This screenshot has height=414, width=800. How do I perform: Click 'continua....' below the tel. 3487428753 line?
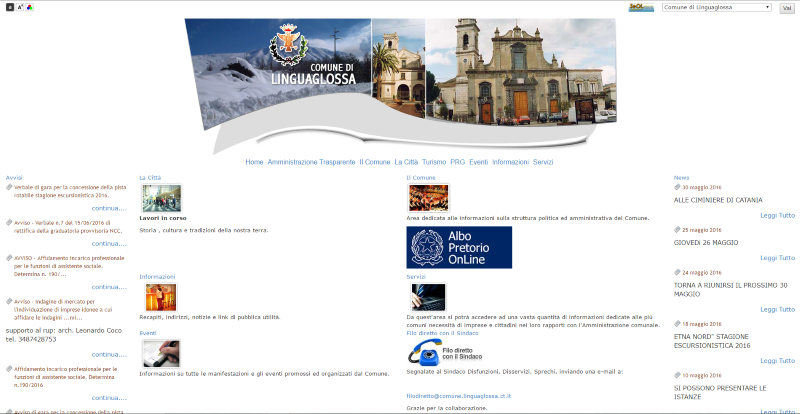109,354
